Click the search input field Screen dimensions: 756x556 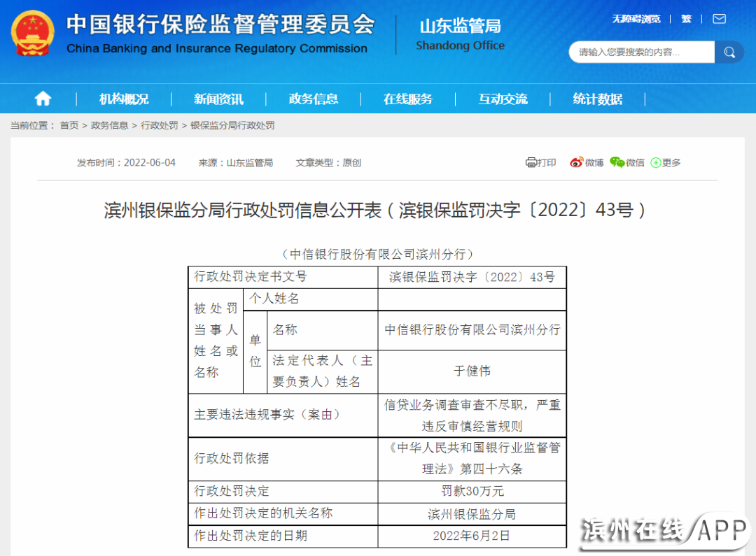tap(640, 52)
